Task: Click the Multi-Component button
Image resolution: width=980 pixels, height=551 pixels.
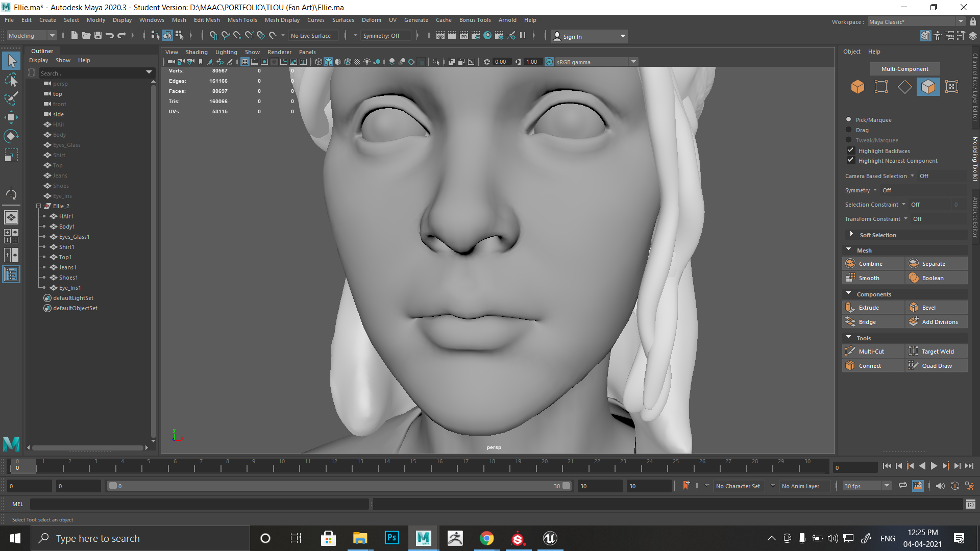Action: tap(904, 69)
